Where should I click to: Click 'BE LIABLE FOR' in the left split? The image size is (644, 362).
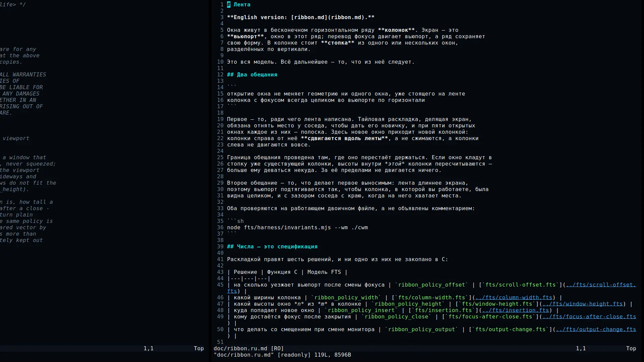(21, 87)
